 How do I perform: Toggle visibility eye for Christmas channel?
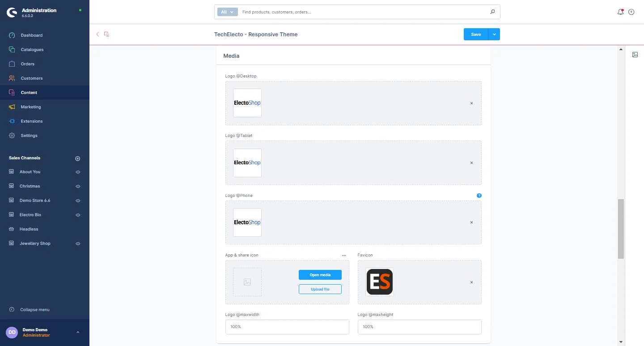point(78,186)
